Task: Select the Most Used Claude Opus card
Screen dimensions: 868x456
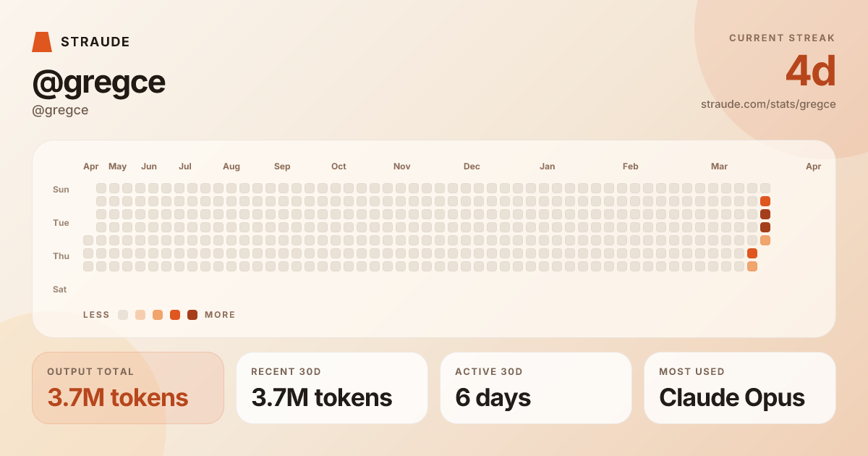Action: tap(740, 388)
